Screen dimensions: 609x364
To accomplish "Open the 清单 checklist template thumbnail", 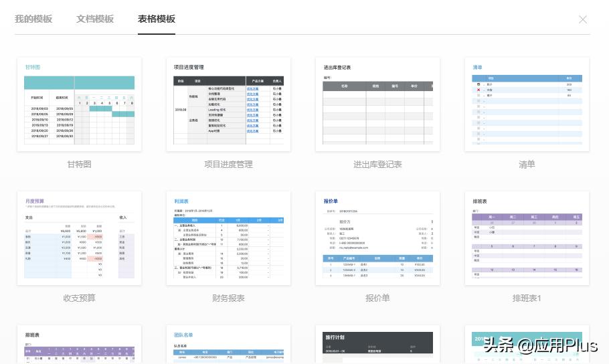I will coord(527,104).
